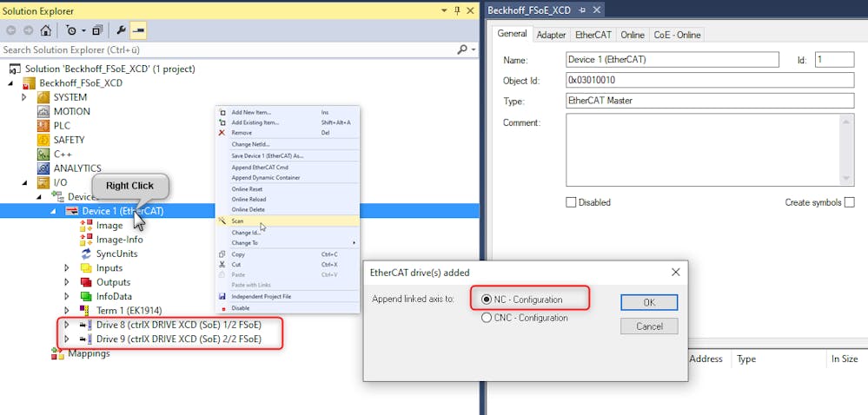Click the I/O node icon

pyautogui.click(x=43, y=182)
